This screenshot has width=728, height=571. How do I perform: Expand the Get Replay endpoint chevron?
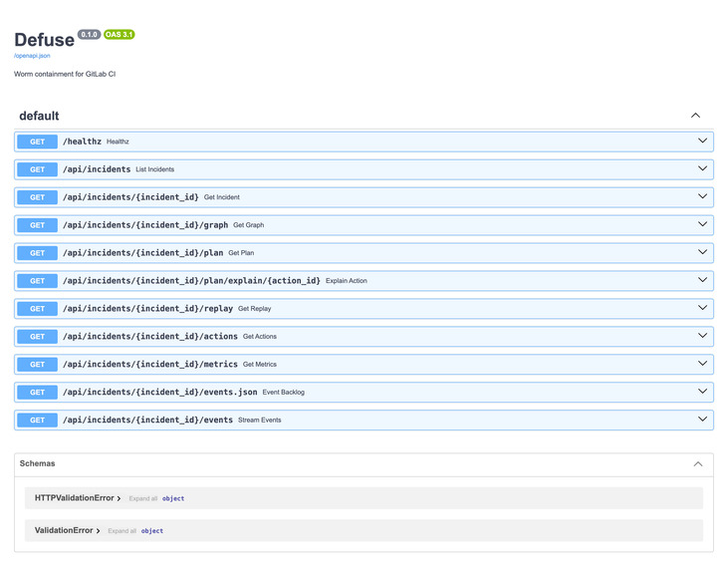click(x=702, y=308)
